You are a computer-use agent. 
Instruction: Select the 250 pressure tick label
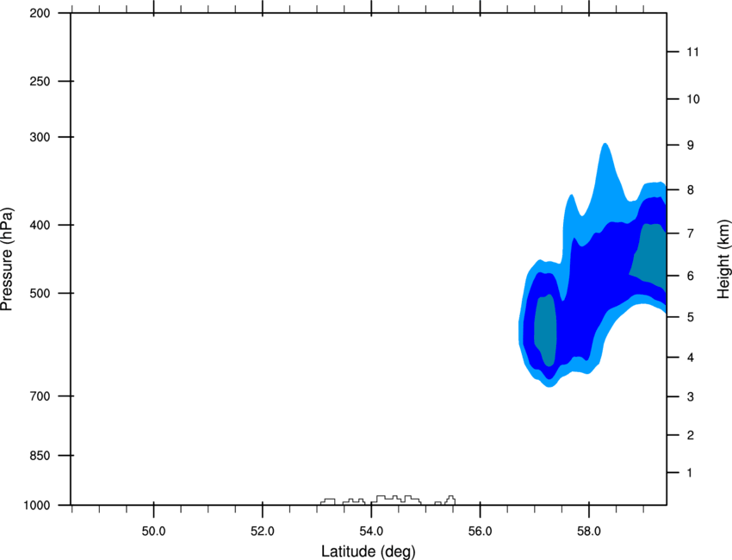click(40, 81)
